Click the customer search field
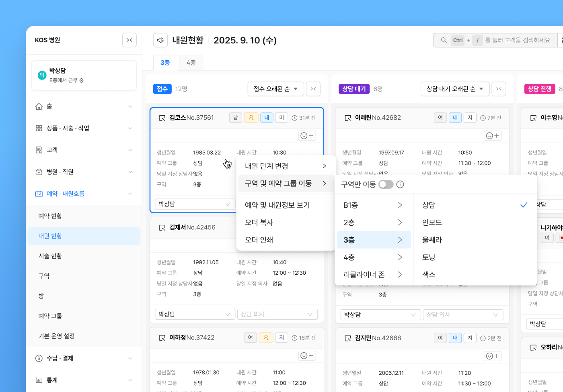This screenshot has width=563, height=392. coord(495,40)
